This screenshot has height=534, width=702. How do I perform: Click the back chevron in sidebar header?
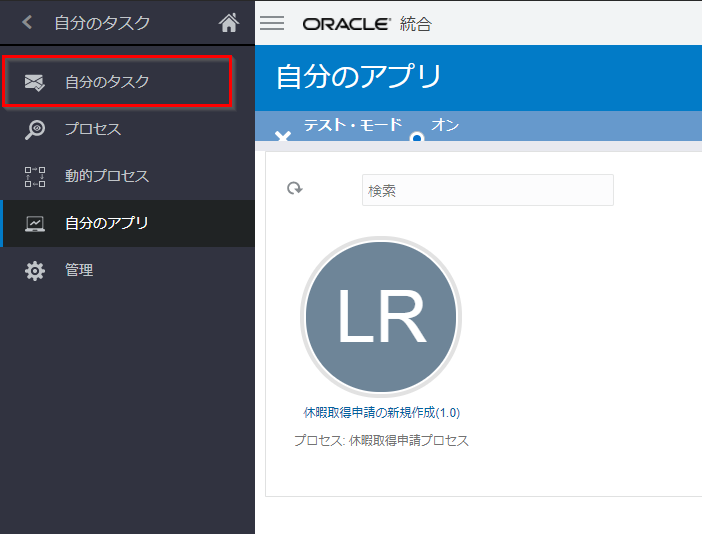pos(27,22)
